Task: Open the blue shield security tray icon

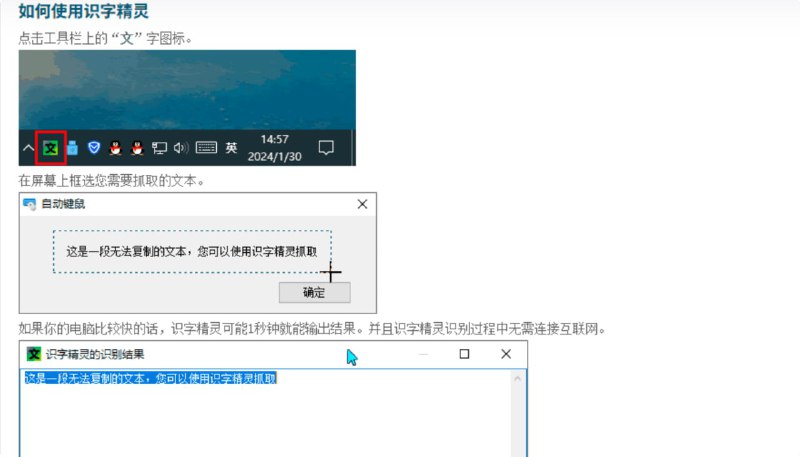Action: point(94,148)
